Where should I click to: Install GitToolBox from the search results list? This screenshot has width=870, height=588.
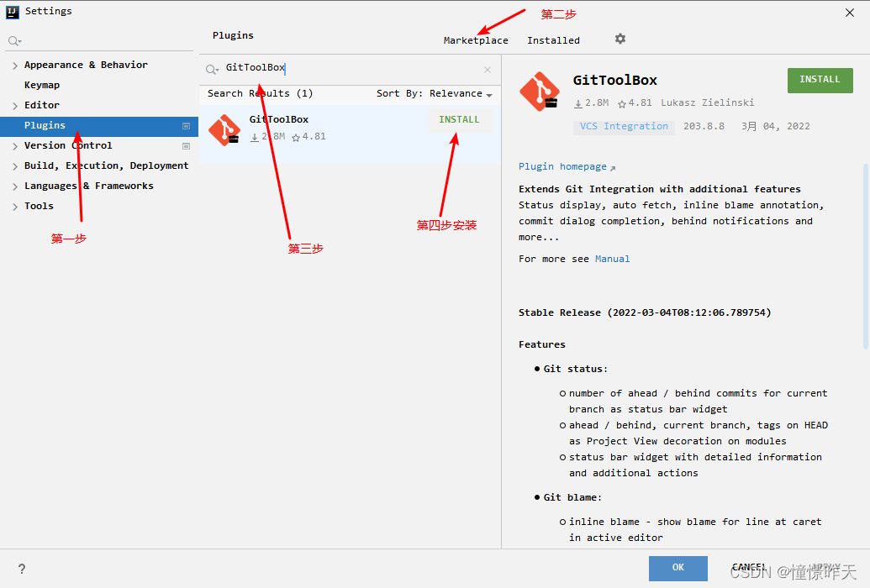(460, 120)
